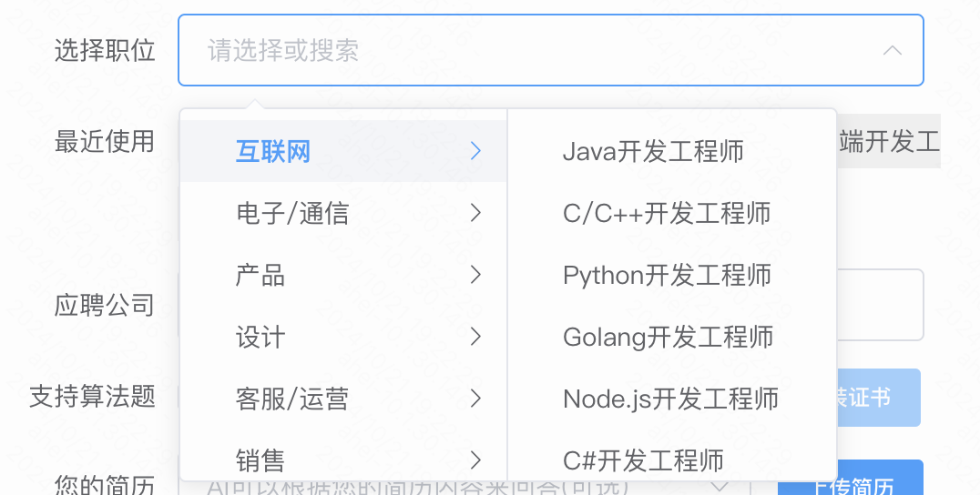Click the chevron next to 客服/运营

[x=475, y=399]
